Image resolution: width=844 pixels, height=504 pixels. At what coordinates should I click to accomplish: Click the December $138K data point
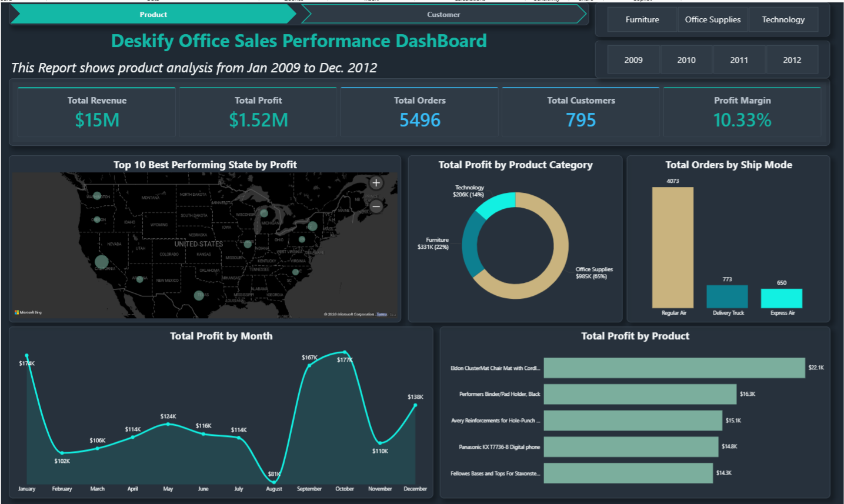(x=415, y=405)
